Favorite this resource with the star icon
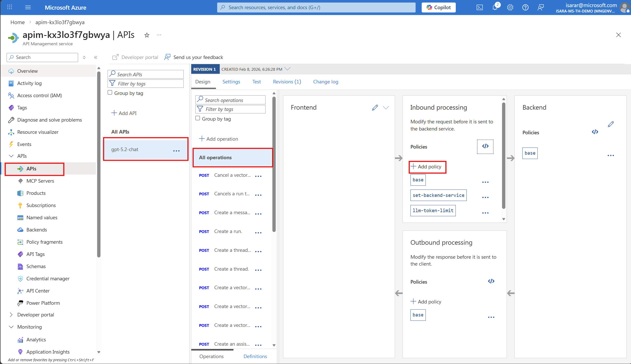 pyautogui.click(x=147, y=35)
